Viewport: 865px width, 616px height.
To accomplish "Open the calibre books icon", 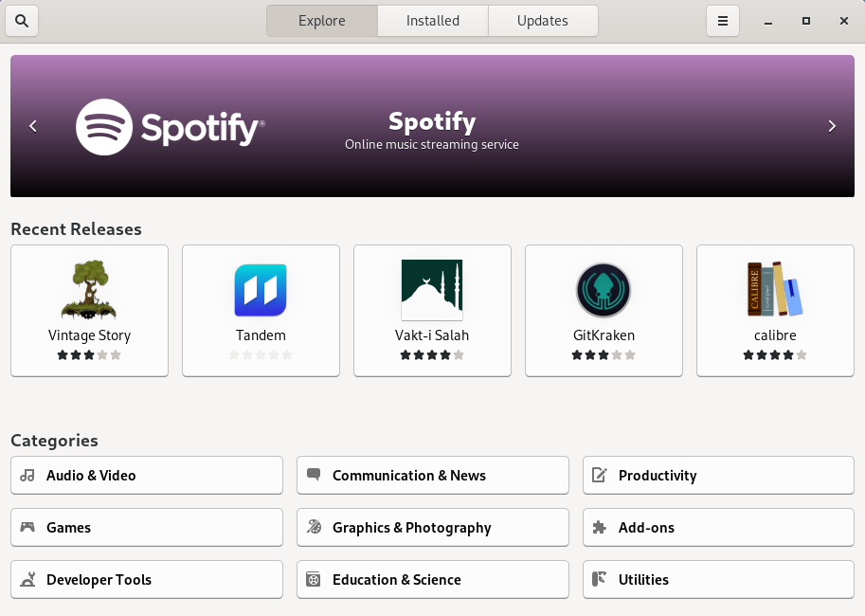I will 775,290.
